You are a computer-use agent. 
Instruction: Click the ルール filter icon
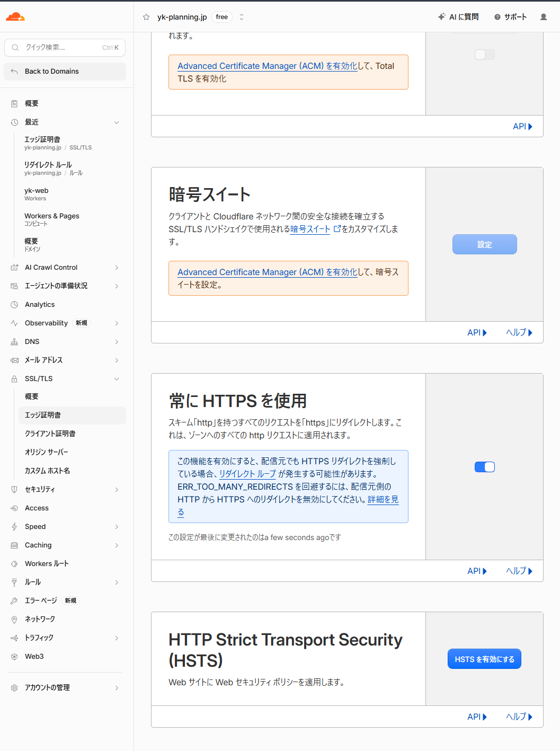point(14,582)
